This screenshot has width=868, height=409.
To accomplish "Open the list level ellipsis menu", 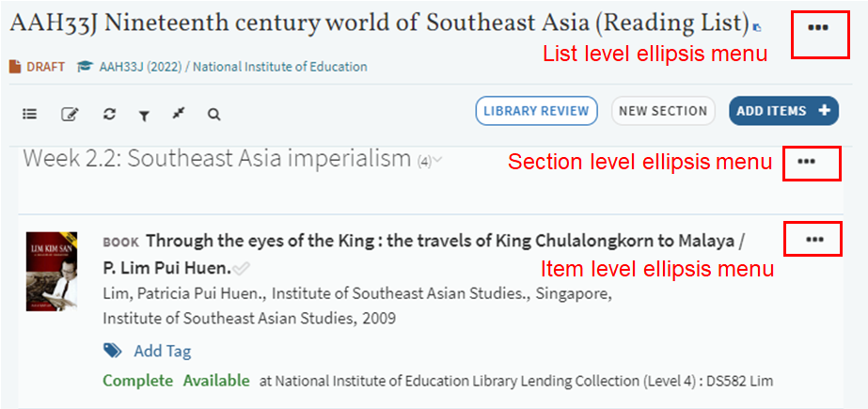I will (x=817, y=27).
